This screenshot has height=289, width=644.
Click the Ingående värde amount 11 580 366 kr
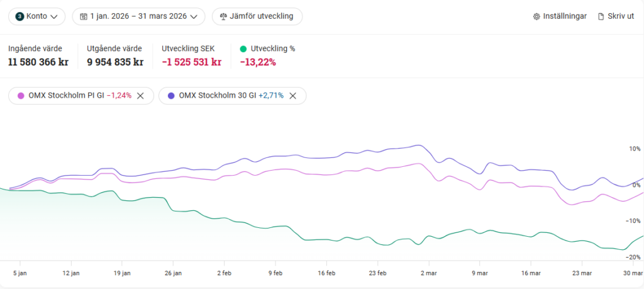click(x=38, y=62)
